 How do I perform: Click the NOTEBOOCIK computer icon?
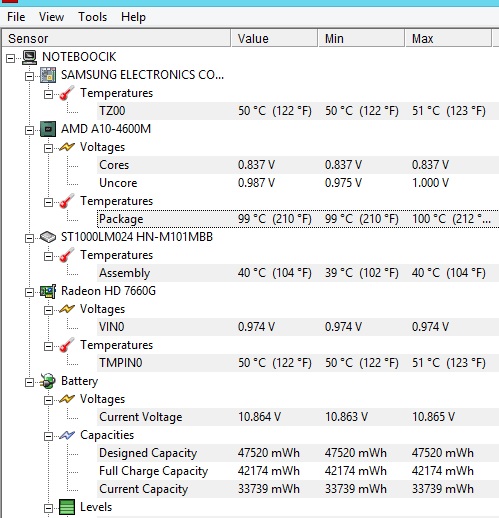tap(29, 57)
